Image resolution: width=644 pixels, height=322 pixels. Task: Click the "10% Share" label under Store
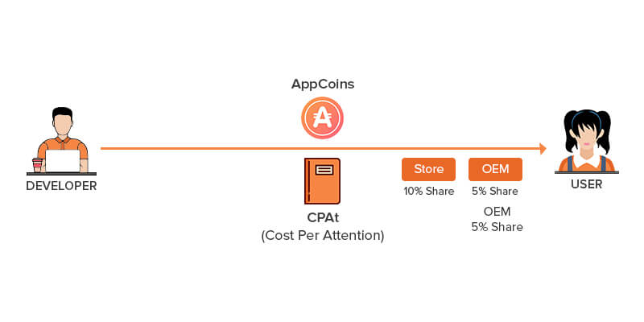pyautogui.click(x=429, y=192)
